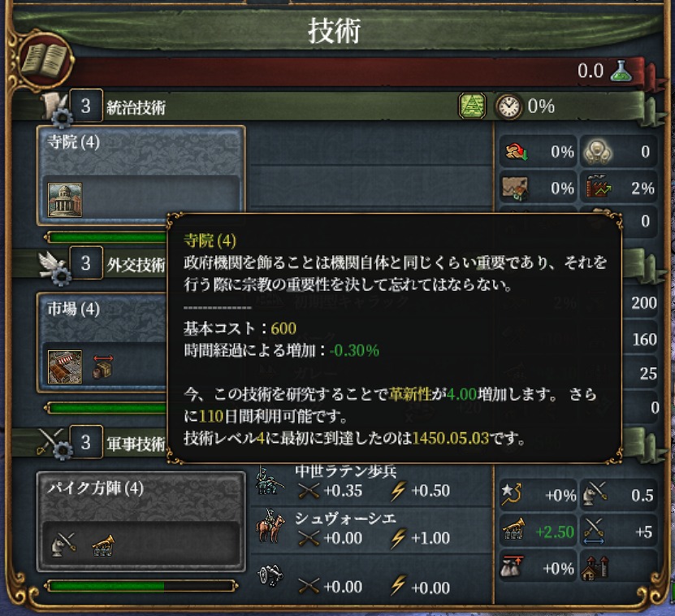Select the 寺院 (4) technology card
This screenshot has width=675, height=616.
click(x=141, y=176)
